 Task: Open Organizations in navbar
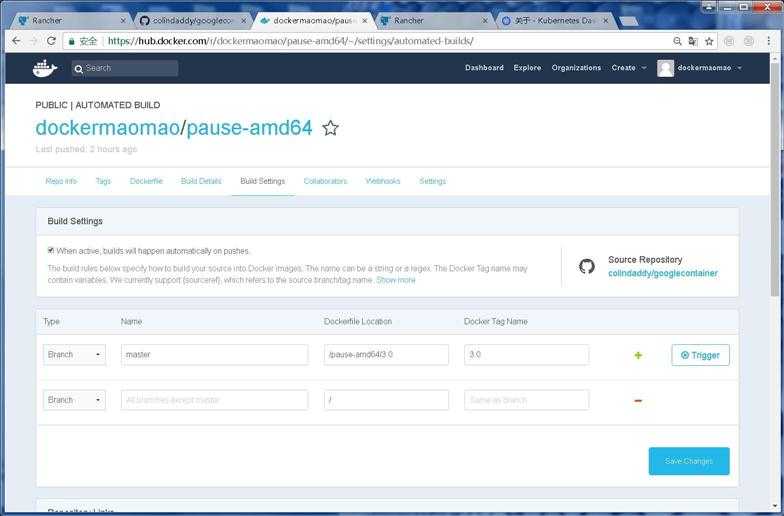coord(576,68)
